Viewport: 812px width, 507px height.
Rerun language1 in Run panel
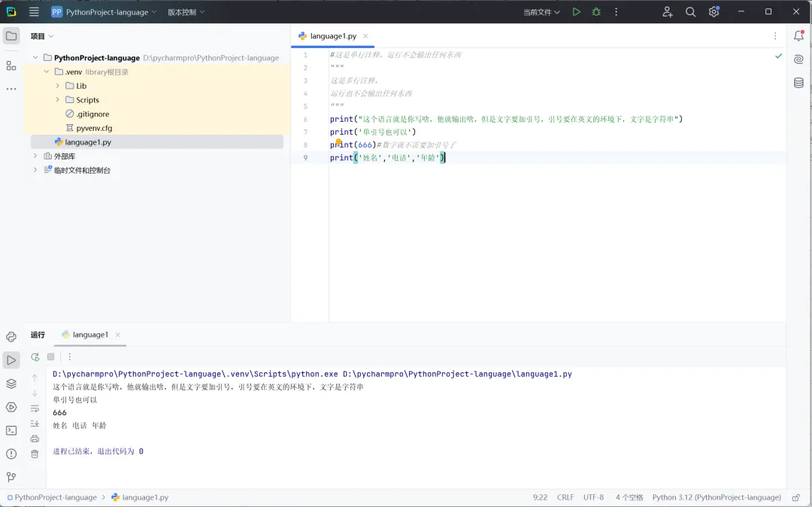point(35,357)
